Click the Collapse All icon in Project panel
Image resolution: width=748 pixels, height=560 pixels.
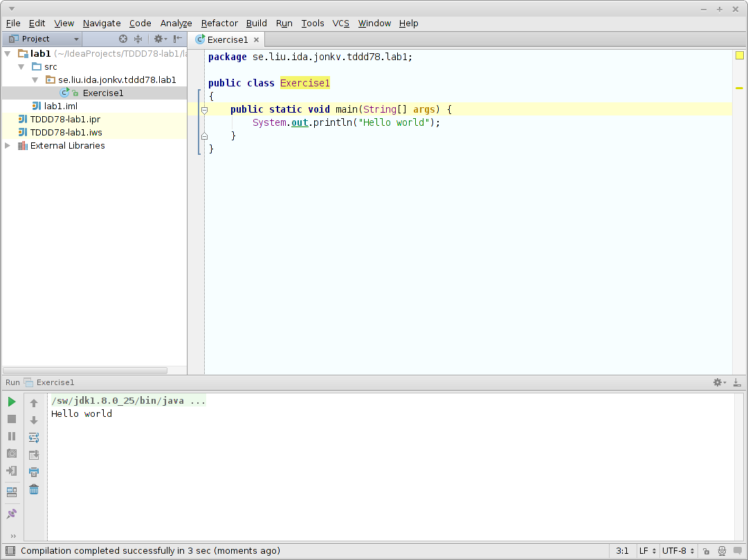point(138,39)
